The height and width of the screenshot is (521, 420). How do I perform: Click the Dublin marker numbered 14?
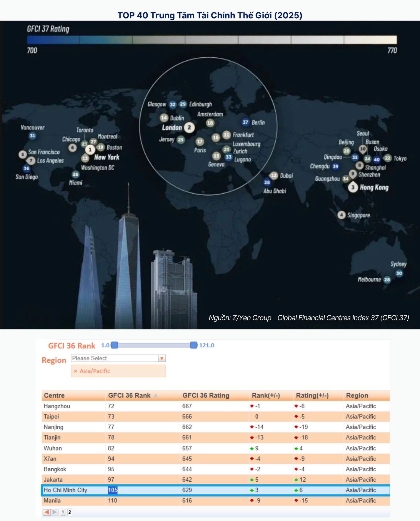coord(164,118)
